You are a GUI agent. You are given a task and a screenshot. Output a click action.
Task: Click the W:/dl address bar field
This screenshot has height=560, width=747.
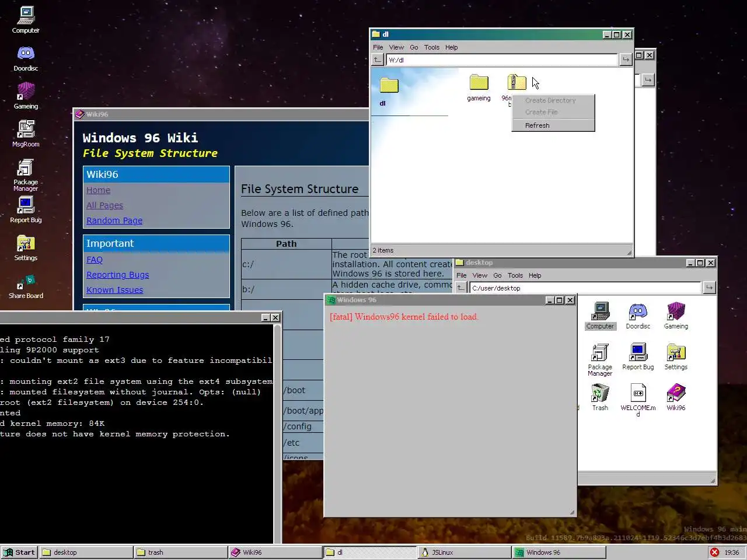pyautogui.click(x=502, y=60)
